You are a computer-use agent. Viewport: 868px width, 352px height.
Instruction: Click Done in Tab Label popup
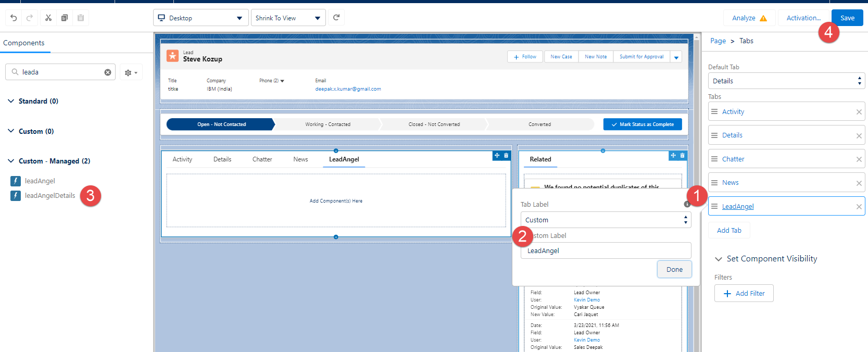[x=674, y=270]
